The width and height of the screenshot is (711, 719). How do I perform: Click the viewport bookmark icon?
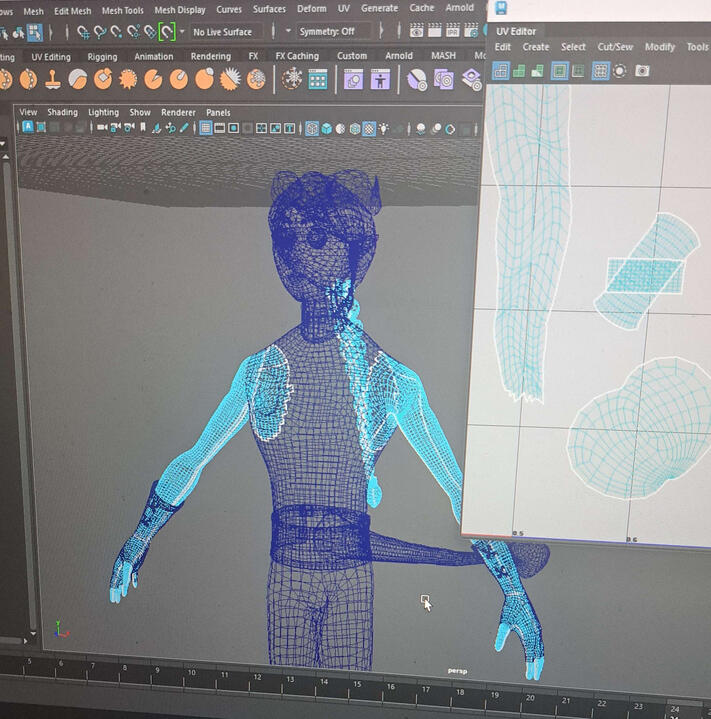tap(143, 128)
